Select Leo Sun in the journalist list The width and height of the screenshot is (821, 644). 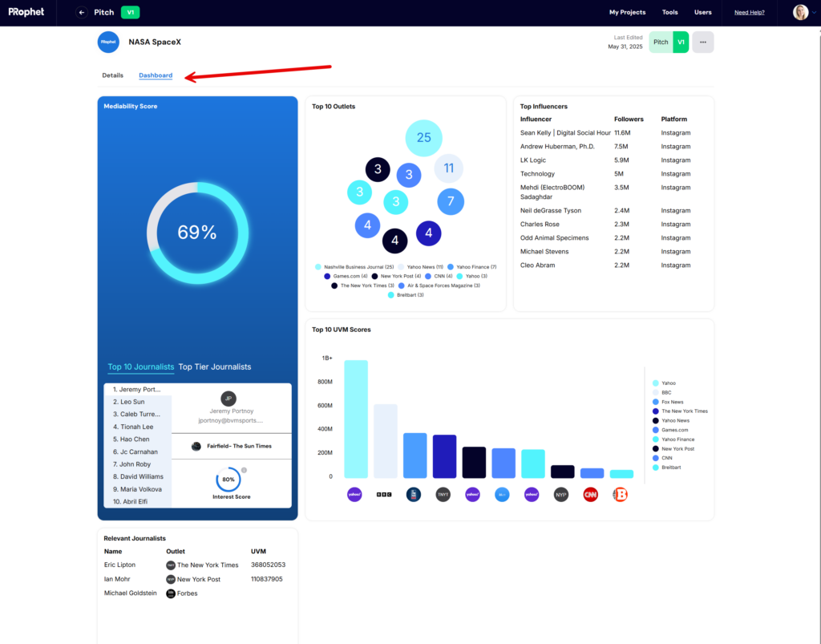tap(138, 402)
